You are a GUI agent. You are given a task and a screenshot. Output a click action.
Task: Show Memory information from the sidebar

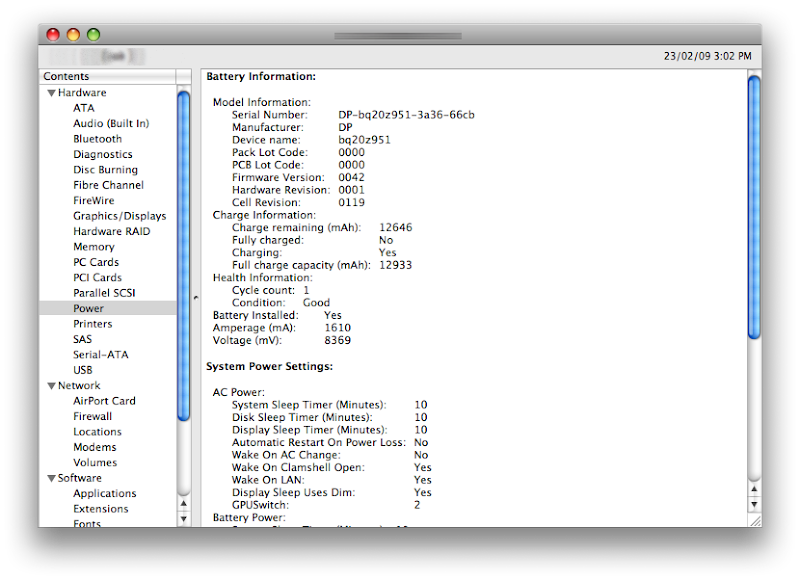[x=93, y=247]
